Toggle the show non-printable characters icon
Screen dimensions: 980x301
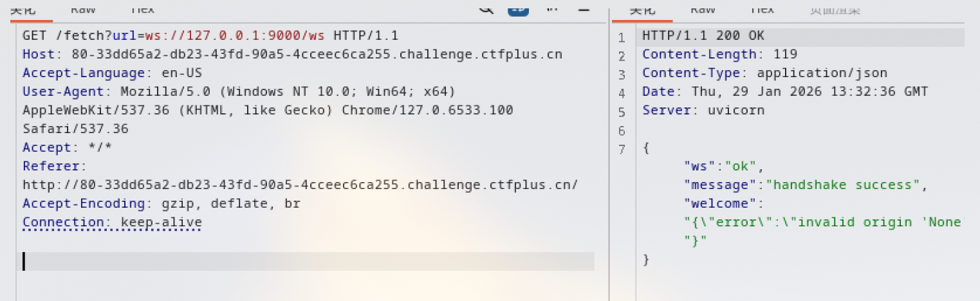coord(552,8)
